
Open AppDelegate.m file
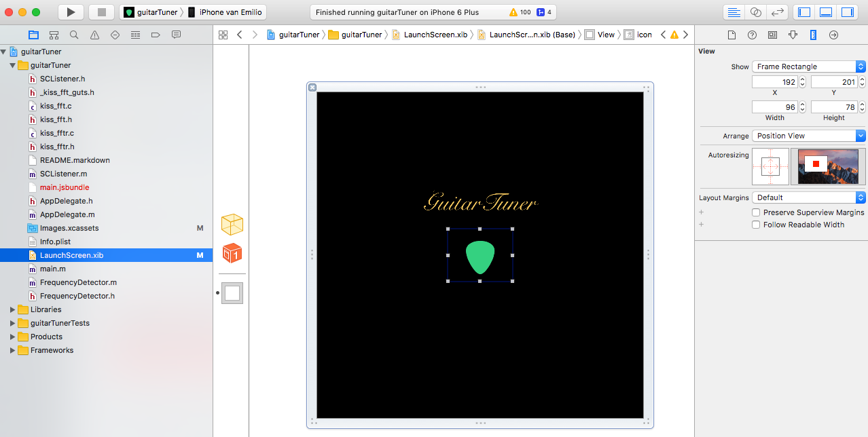click(67, 214)
